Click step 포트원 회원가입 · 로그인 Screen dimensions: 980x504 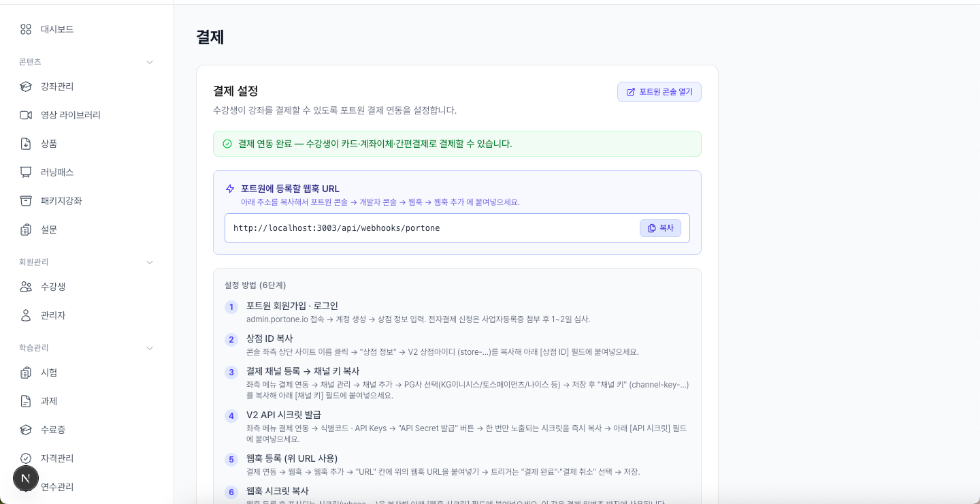292,306
